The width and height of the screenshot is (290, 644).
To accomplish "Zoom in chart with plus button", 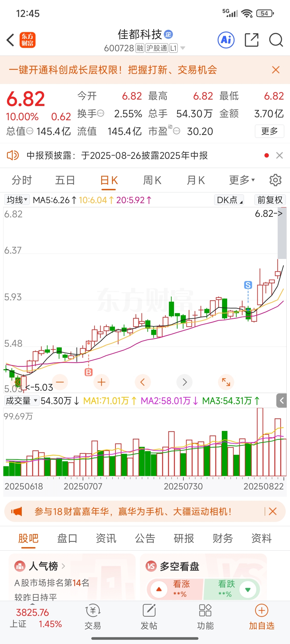I will (102, 382).
